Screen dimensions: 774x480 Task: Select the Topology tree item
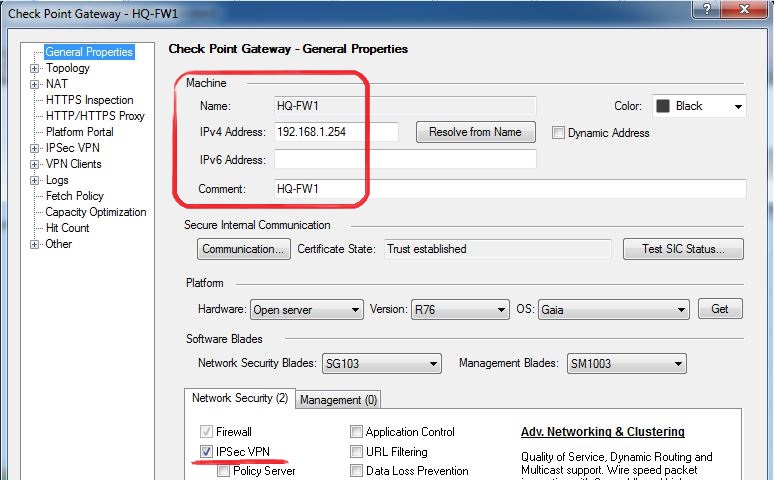pyautogui.click(x=68, y=68)
